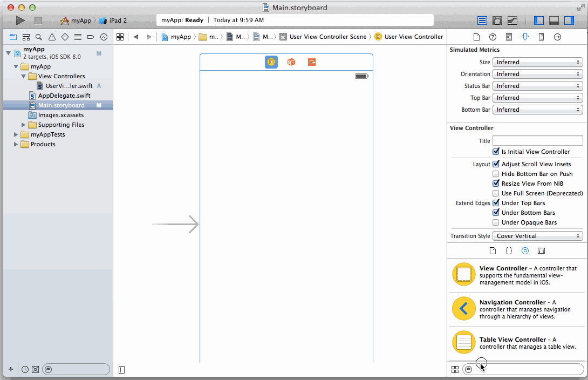Expand the myAppTests group

(x=16, y=134)
